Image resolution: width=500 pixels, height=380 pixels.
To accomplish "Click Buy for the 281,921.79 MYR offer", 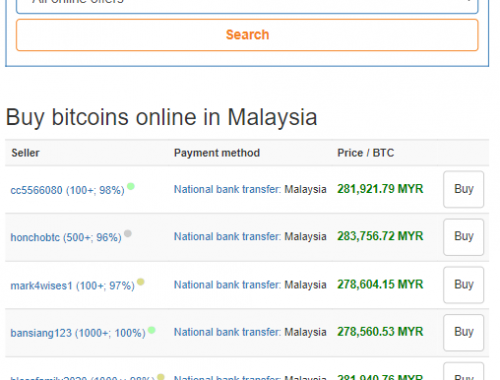I will pyautogui.click(x=463, y=189).
